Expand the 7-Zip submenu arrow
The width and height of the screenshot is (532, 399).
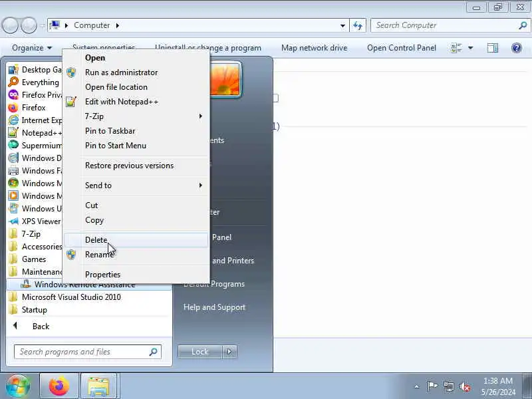point(201,116)
